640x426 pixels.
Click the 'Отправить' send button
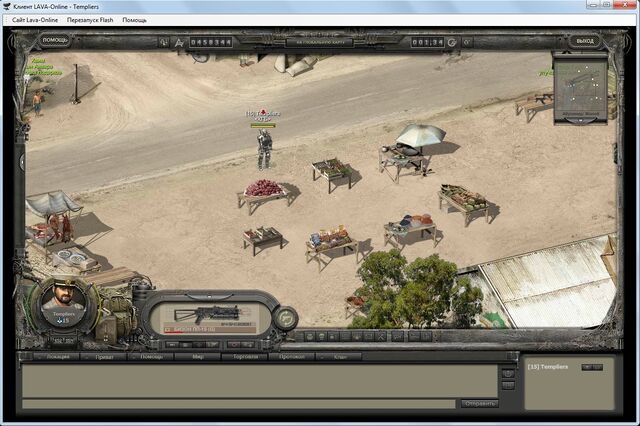(480, 404)
